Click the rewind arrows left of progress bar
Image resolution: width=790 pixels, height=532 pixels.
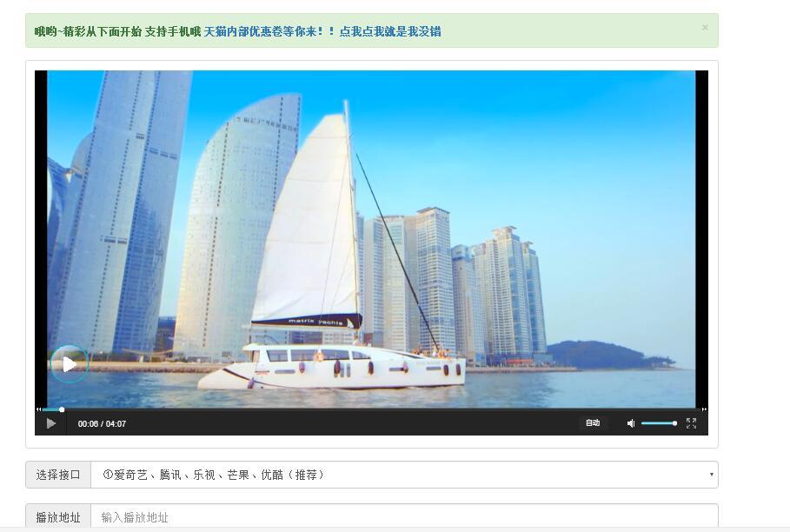pos(38,409)
